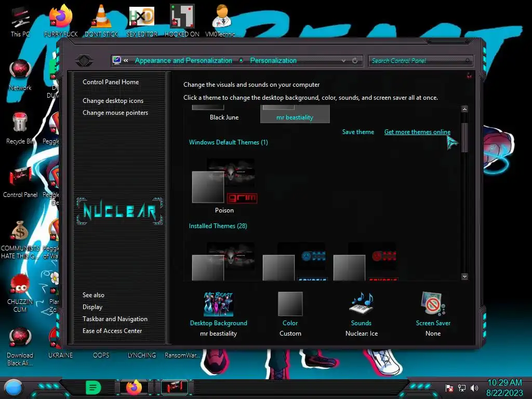This screenshot has width=532, height=399.
Task: Open Change mouse pointers link
Action: [x=115, y=113]
